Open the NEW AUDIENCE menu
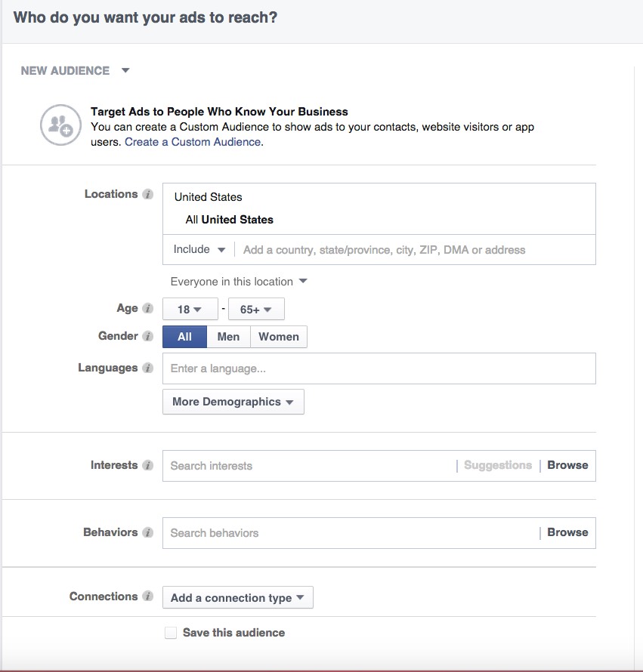The width and height of the screenshot is (643, 672). [75, 71]
